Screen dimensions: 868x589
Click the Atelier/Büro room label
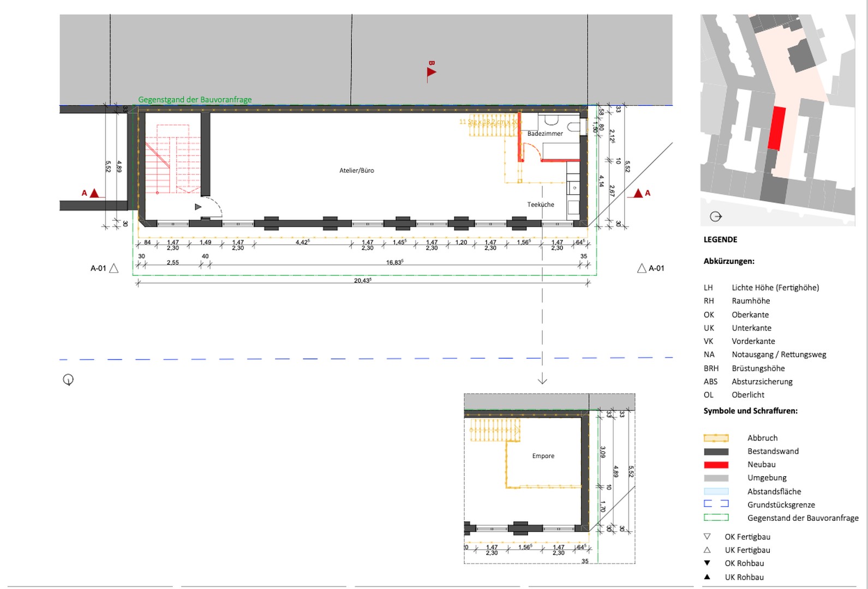(357, 171)
